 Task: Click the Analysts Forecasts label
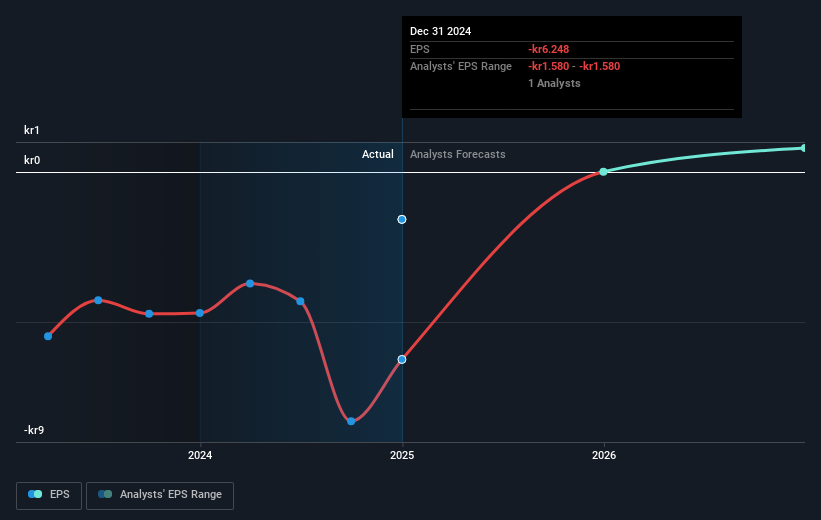(x=458, y=154)
